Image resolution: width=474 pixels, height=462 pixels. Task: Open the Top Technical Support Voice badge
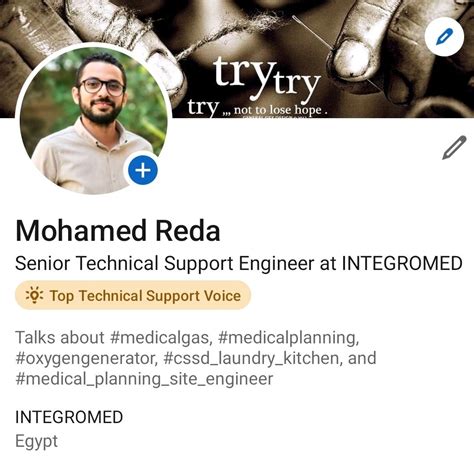(133, 295)
